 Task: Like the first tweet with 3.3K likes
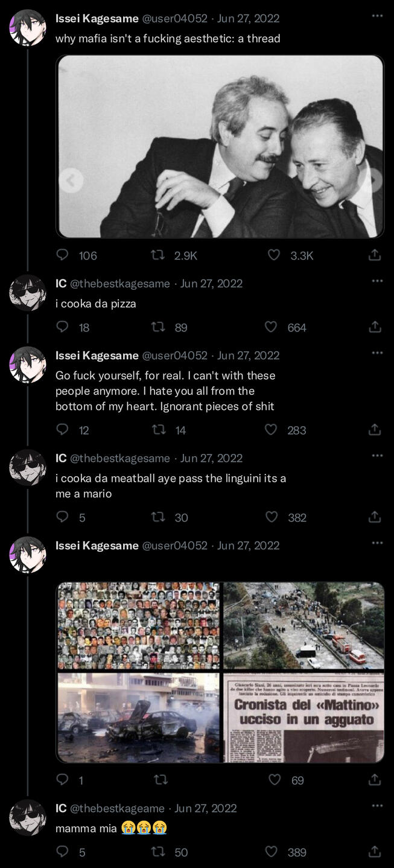(274, 255)
